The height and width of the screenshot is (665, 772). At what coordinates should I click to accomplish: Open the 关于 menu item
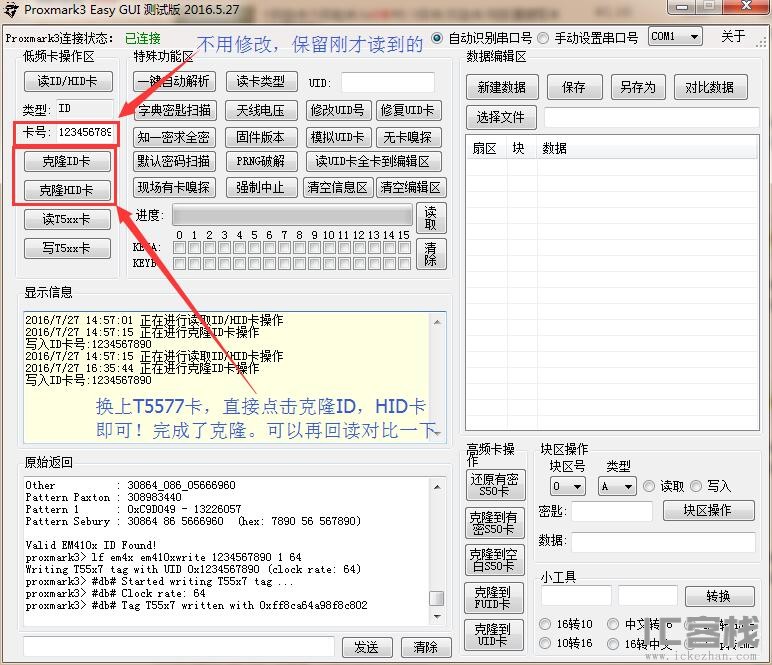tap(733, 36)
